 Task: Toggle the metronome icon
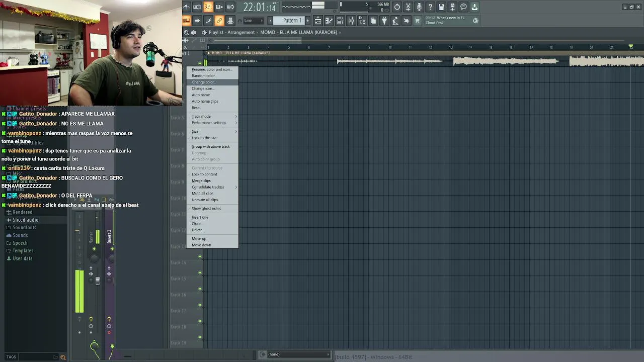point(186,7)
